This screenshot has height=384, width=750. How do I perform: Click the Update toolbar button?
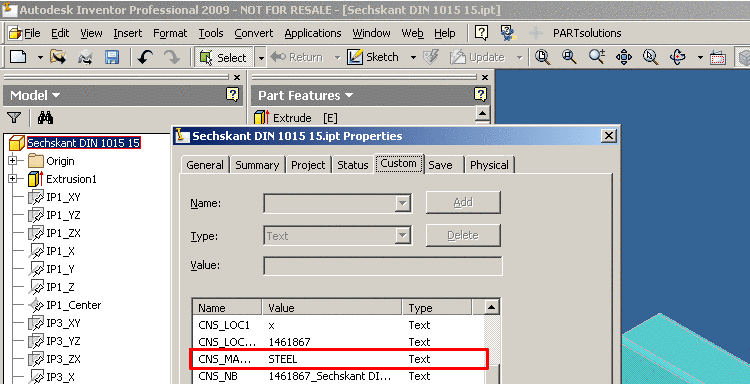pyautogui.click(x=477, y=57)
